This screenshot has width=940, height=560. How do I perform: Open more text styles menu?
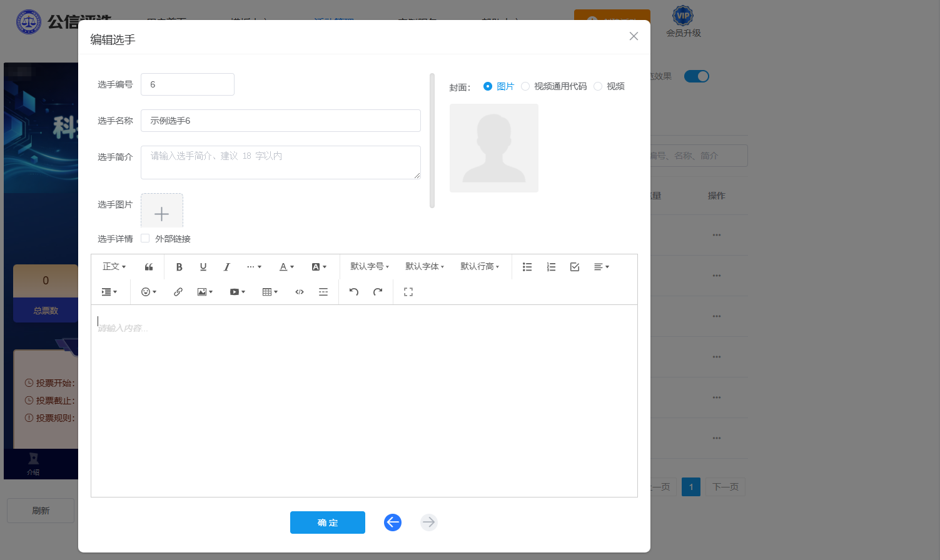(x=254, y=267)
